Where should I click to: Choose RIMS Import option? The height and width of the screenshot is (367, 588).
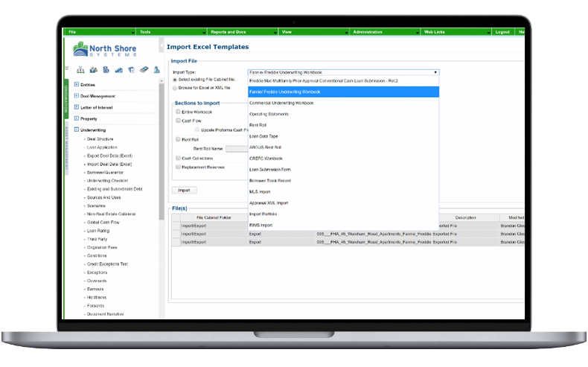pos(344,226)
